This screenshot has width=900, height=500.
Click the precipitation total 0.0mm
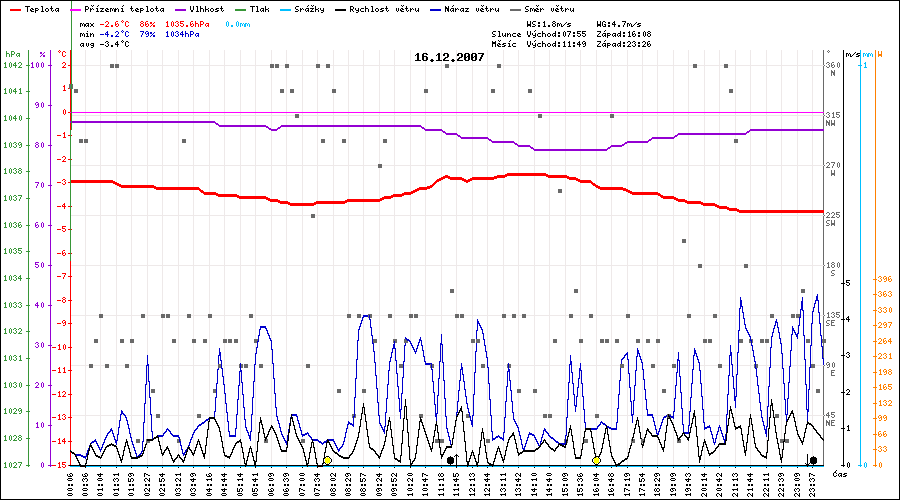coord(238,24)
